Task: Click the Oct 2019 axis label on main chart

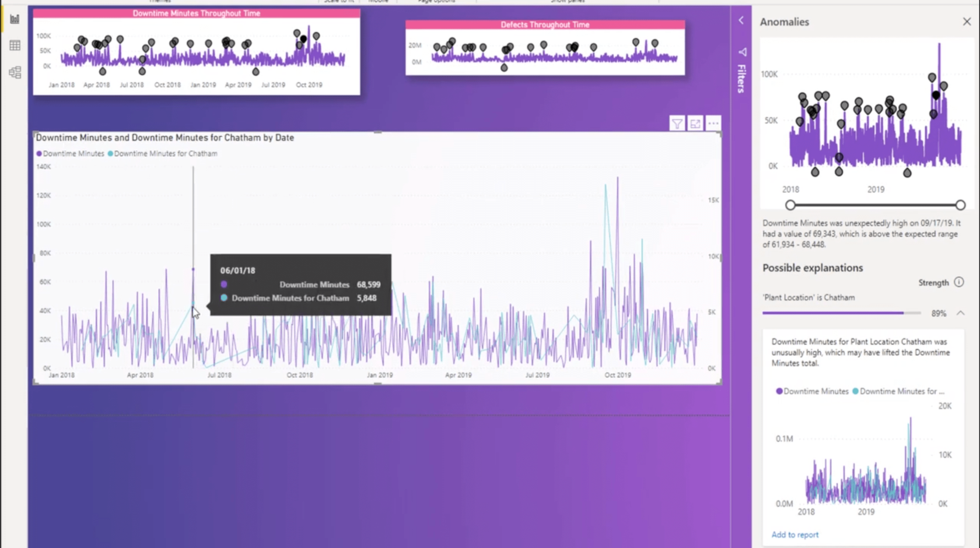Action: click(x=617, y=375)
